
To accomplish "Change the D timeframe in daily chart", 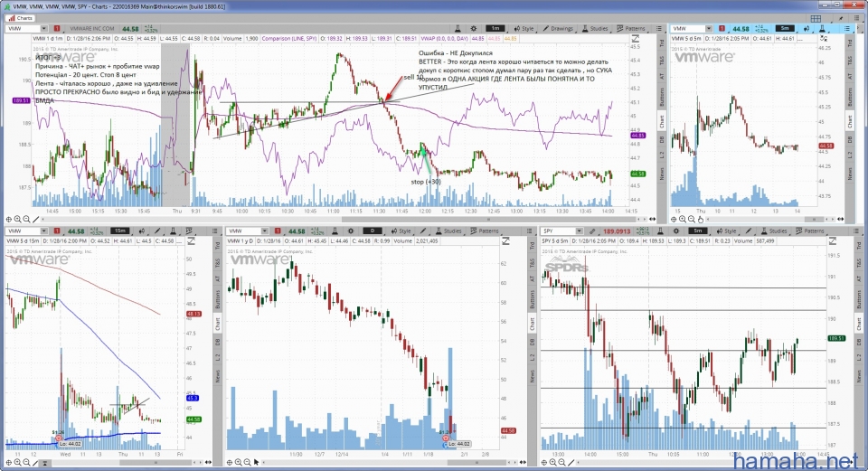I will click(372, 231).
